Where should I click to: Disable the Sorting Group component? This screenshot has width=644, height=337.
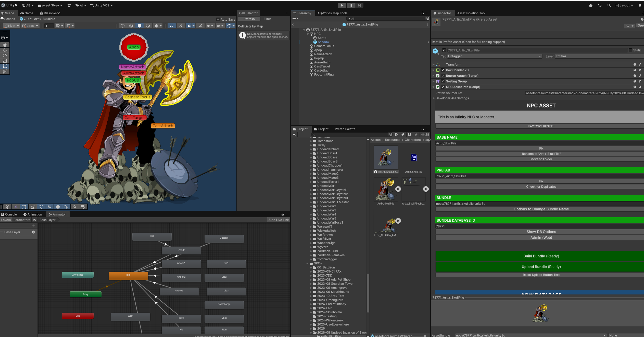coord(443,81)
